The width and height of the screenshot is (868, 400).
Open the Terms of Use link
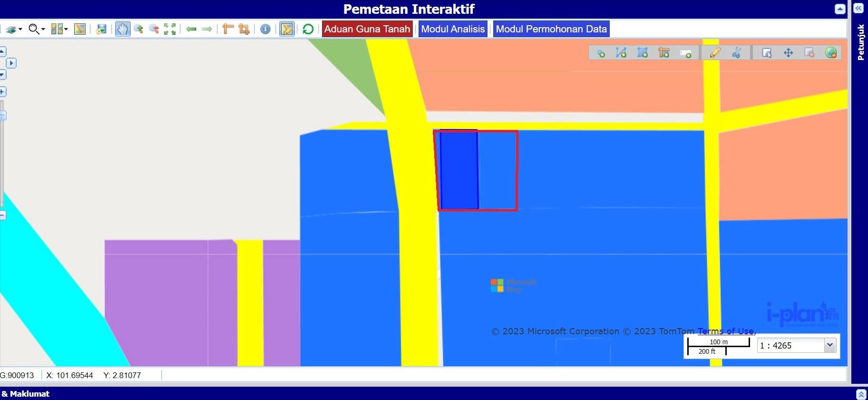[725, 331]
